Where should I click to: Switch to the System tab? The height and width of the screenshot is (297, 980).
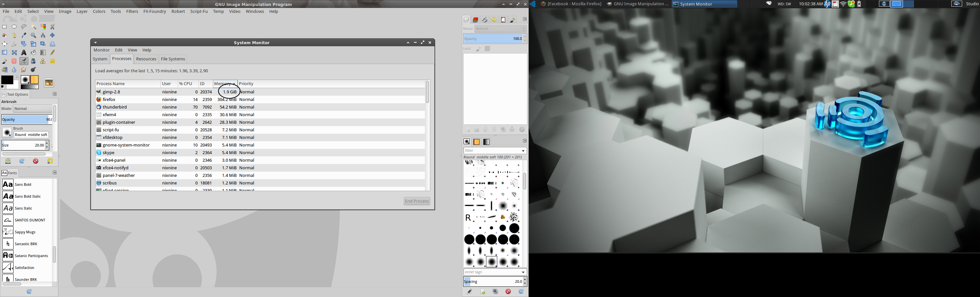point(100,59)
